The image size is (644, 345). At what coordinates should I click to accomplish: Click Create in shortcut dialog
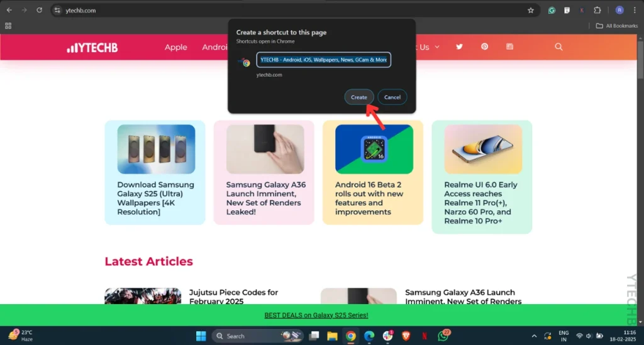point(359,97)
